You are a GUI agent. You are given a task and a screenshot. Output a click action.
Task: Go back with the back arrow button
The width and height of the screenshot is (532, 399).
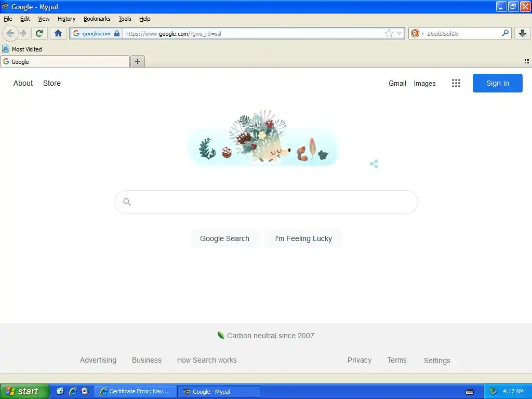[x=10, y=33]
